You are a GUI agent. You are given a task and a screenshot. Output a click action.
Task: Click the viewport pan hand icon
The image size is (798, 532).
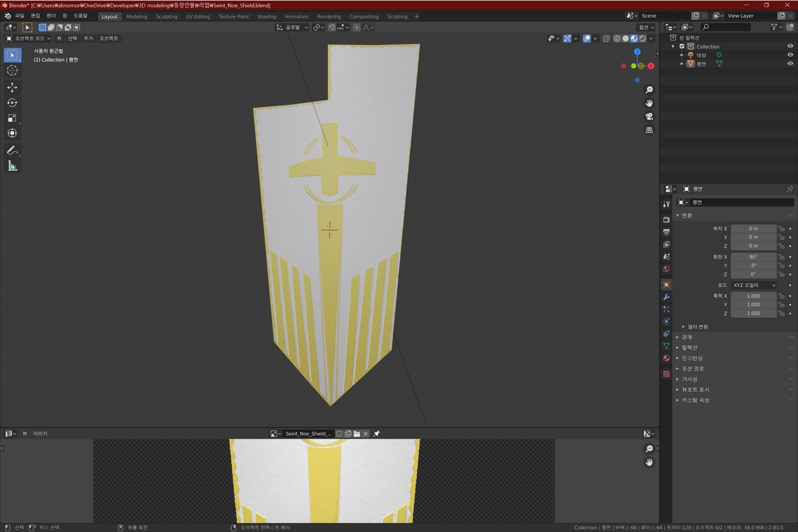tap(649, 103)
